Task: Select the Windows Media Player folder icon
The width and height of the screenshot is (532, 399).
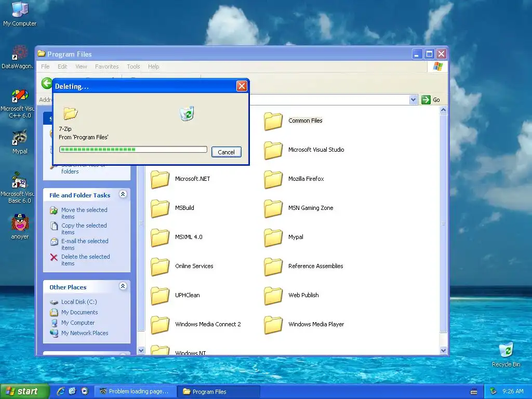Action: pos(273,325)
